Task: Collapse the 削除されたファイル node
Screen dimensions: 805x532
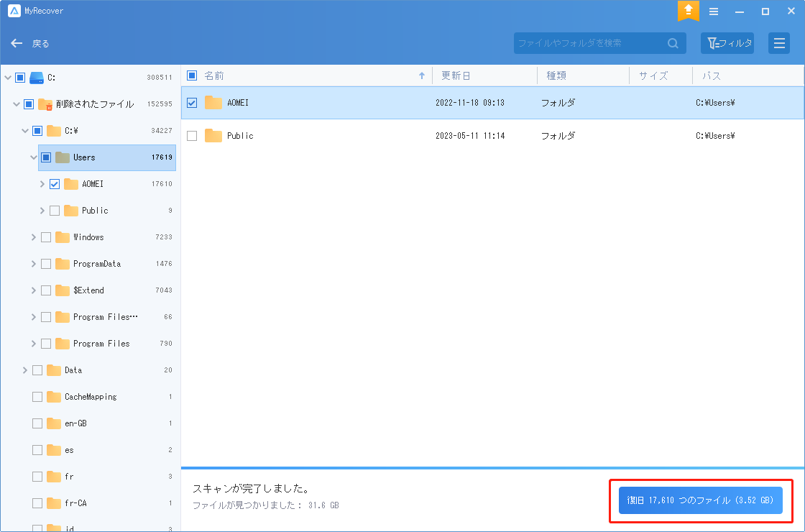Action: coord(17,104)
